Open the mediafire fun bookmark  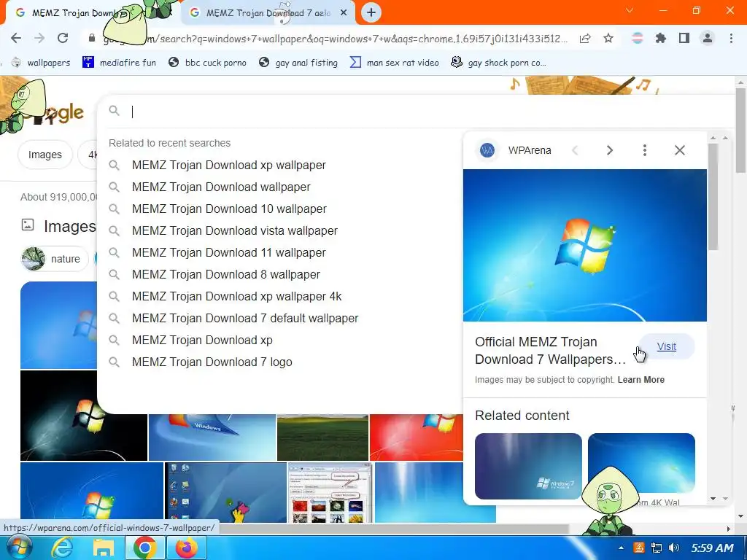point(119,63)
